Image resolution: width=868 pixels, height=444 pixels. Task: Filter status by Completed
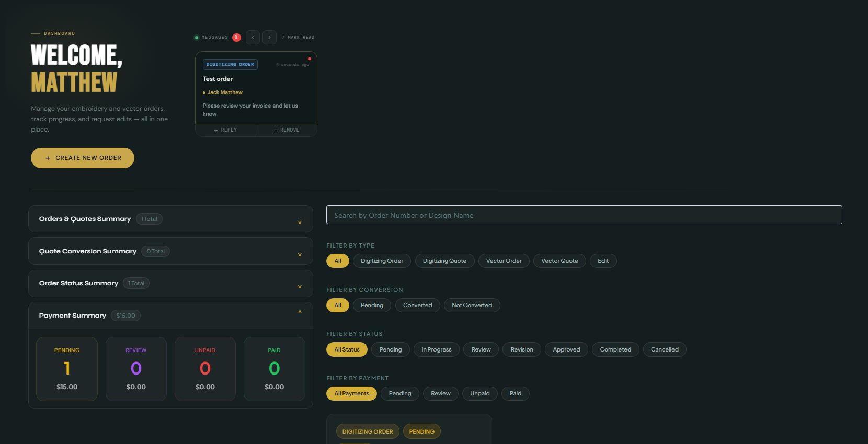point(615,349)
